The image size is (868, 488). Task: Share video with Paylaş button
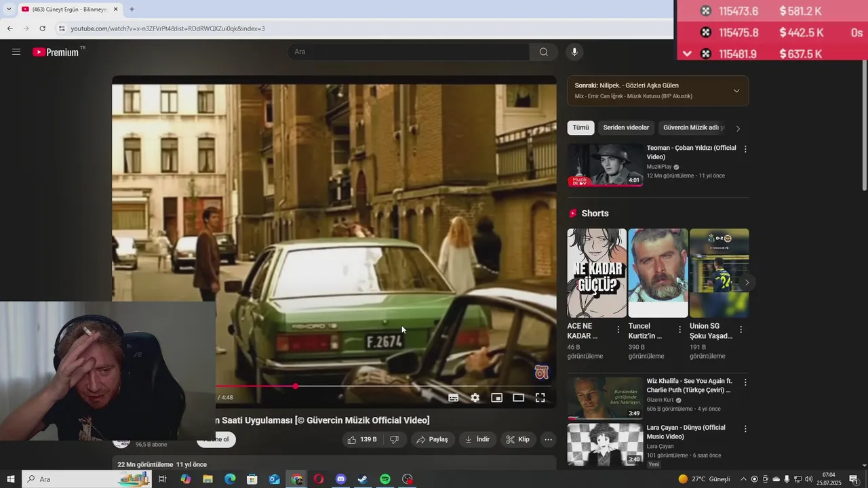tap(433, 439)
